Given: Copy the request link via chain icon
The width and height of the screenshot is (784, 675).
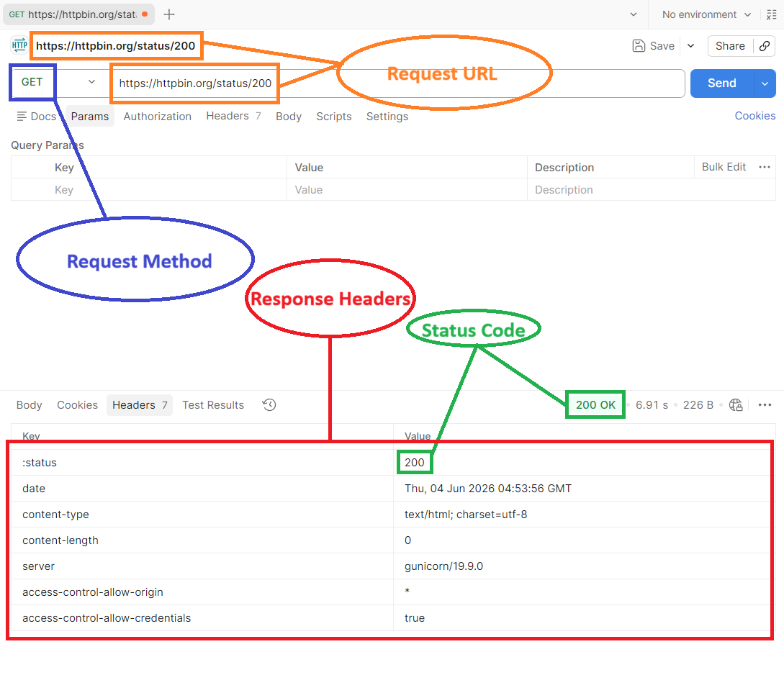Looking at the screenshot, I should click(764, 46).
